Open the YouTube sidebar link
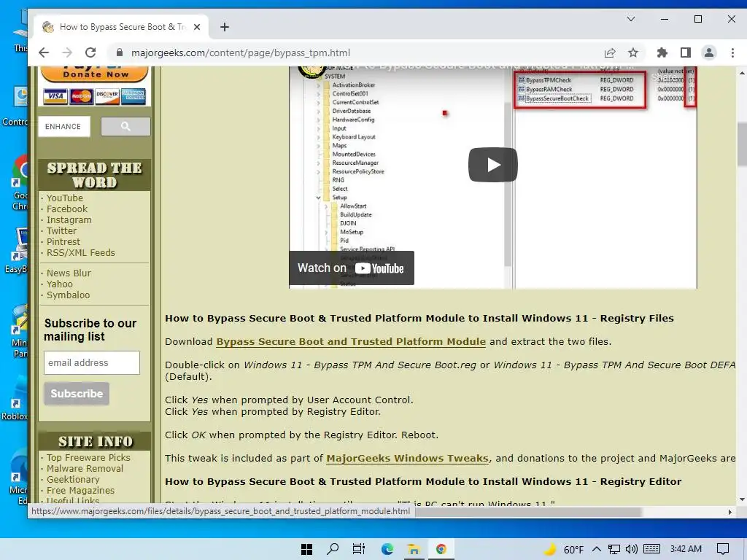Screen dimensions: 747x560 point(65,198)
